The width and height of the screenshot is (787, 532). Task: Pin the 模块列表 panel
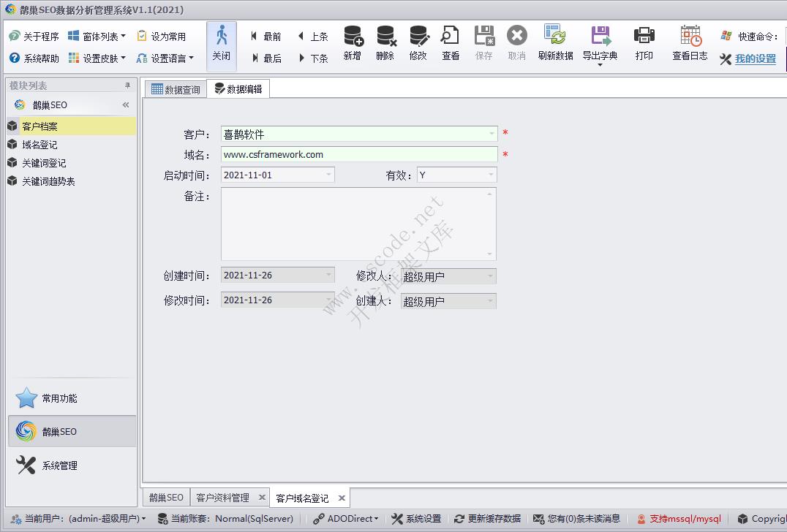click(127, 85)
